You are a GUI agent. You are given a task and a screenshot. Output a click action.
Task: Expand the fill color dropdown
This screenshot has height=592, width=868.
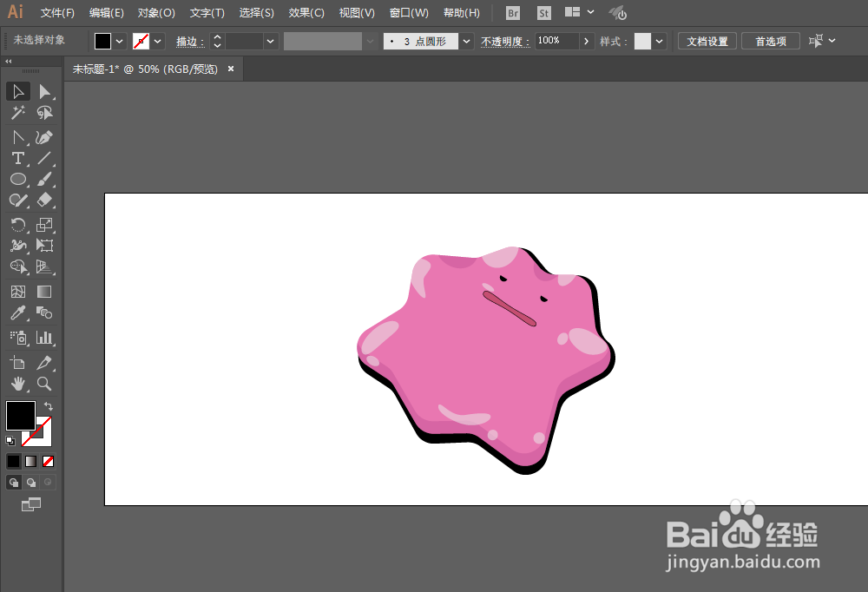pyautogui.click(x=120, y=41)
